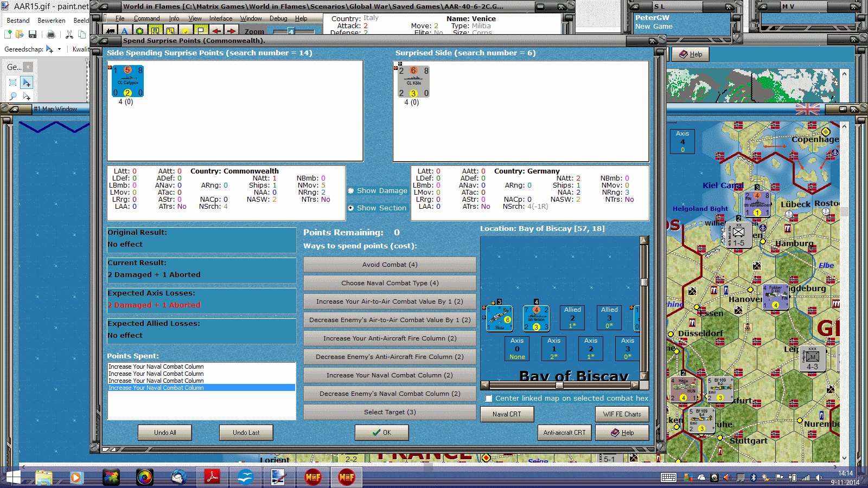Check Center linked map on selected combat hex
The width and height of the screenshot is (868, 488).
point(489,399)
